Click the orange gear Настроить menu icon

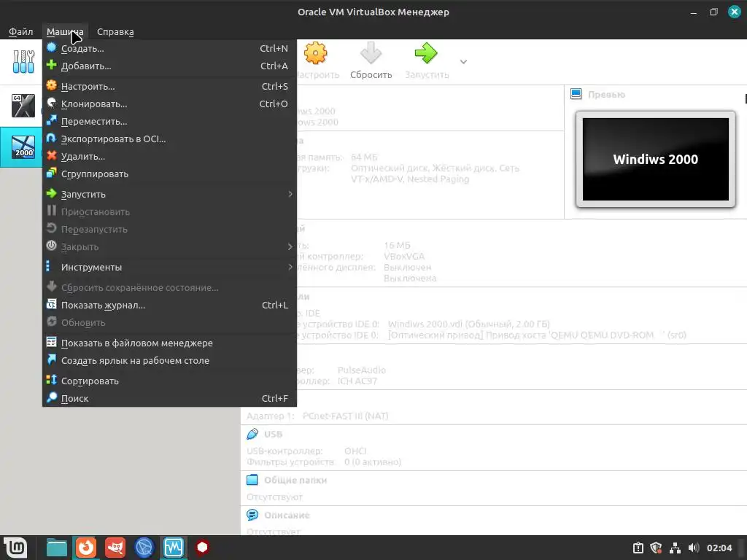(x=52, y=86)
